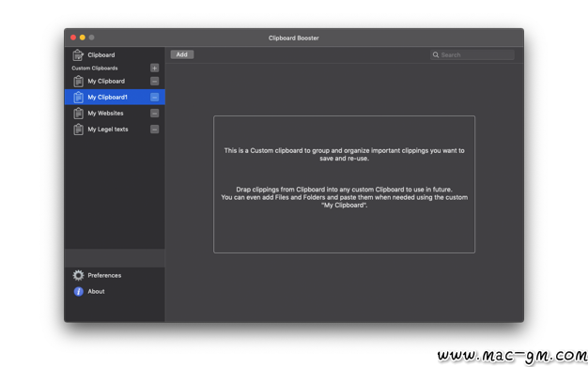Click the My Clipboard clipboard icon

[78, 81]
